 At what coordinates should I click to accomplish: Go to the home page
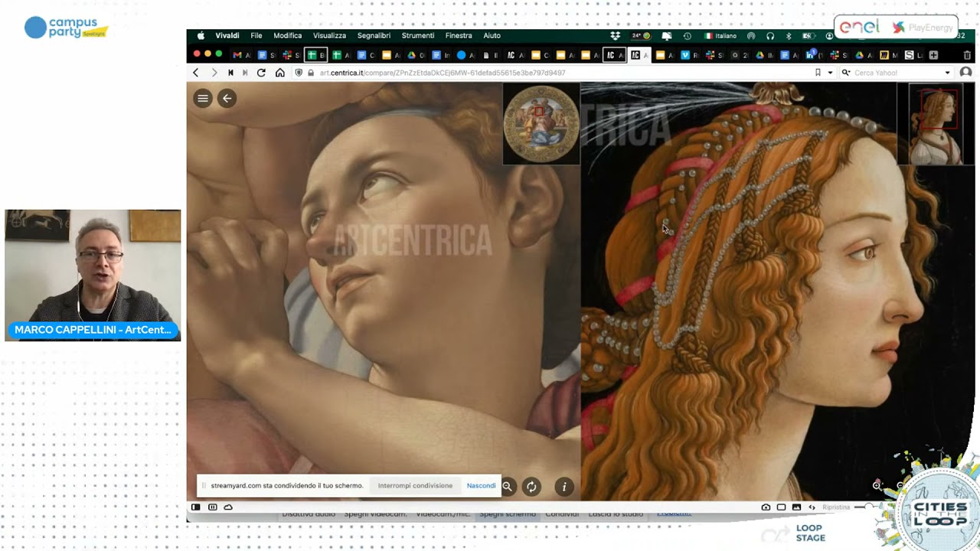point(280,73)
